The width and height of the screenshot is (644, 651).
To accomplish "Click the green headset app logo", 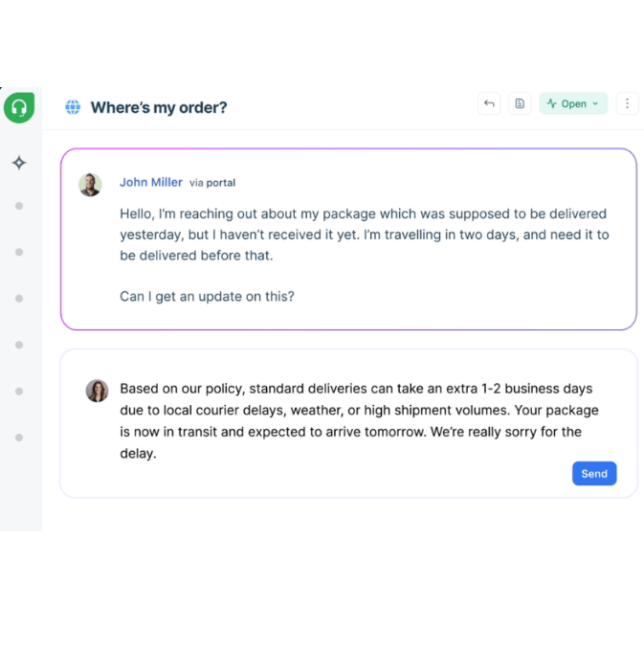I will [19, 107].
